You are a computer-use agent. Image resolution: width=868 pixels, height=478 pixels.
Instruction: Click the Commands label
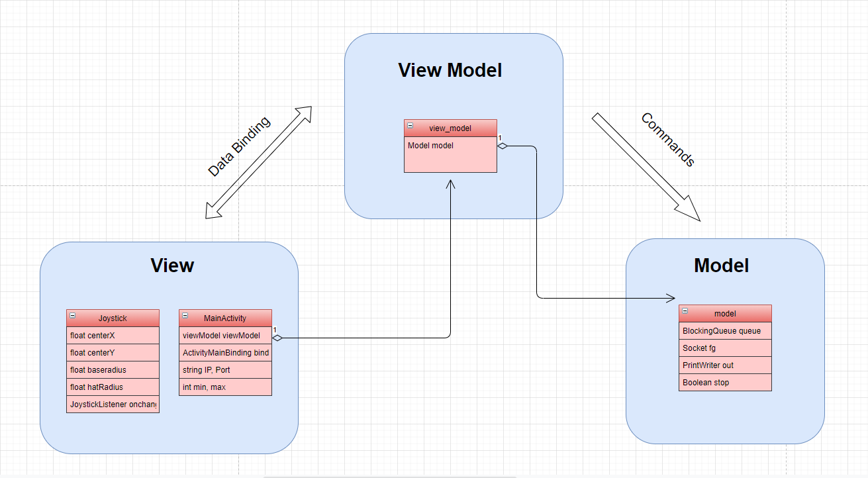pyautogui.click(x=667, y=140)
